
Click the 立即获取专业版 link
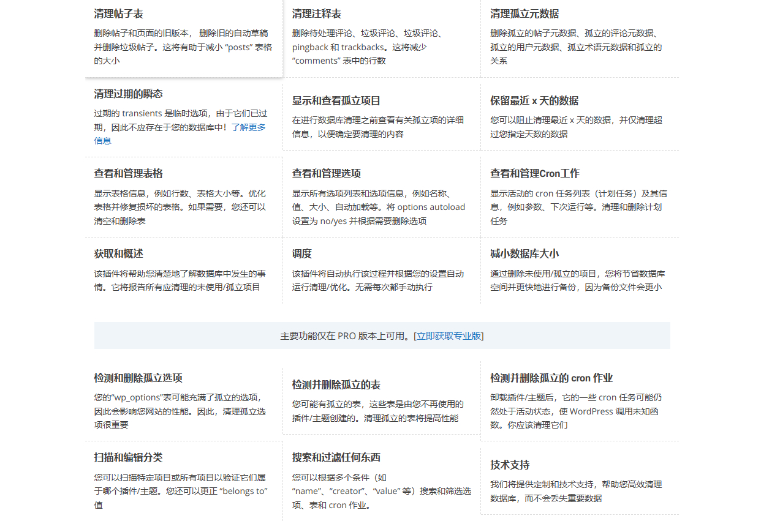pyautogui.click(x=450, y=335)
